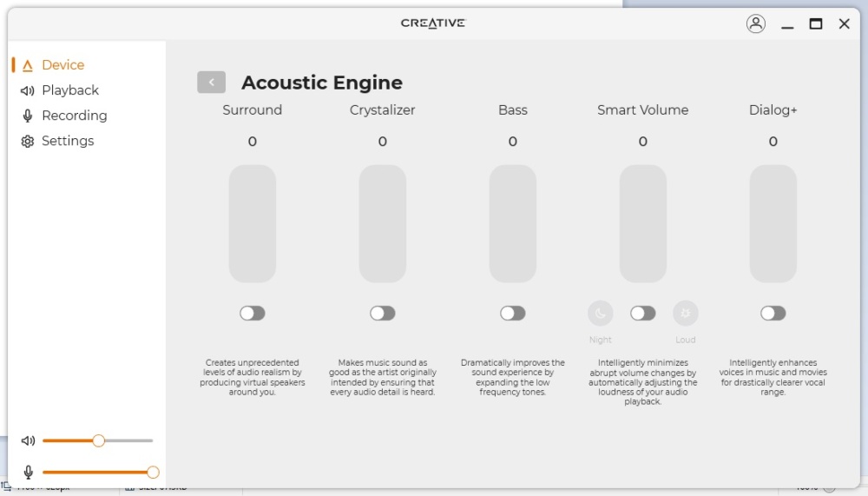The image size is (868, 496).
Task: Click the Surround level vertical slider
Action: 253,224
